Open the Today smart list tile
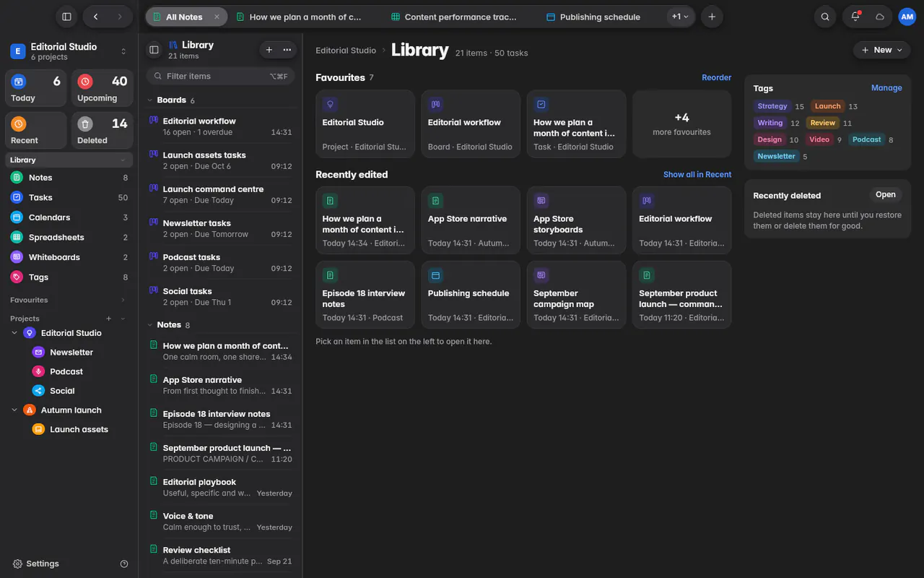924x578 pixels. (36, 89)
